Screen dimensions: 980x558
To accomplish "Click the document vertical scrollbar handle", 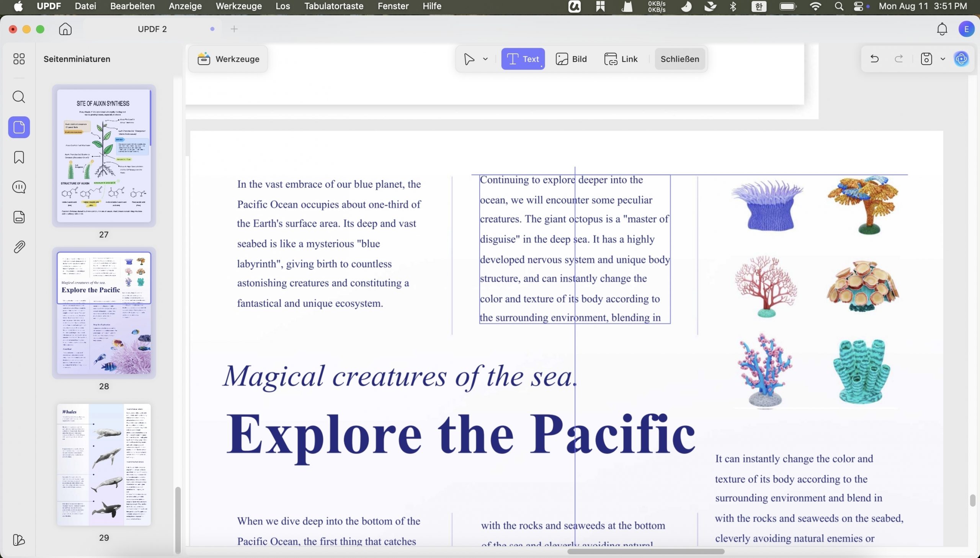I will [972, 500].
